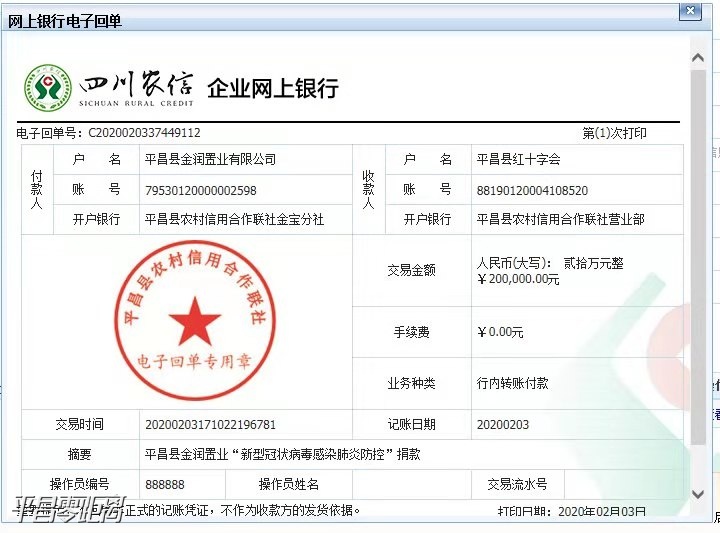Select receipt number C2020020337449112
Image resolution: width=720 pixels, height=533 pixels.
coord(144,133)
